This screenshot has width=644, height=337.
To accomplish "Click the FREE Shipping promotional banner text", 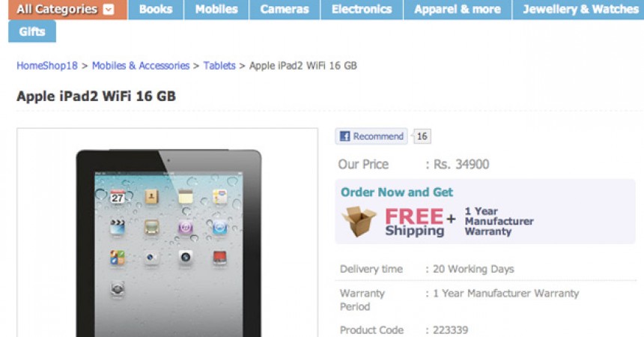I will pyautogui.click(x=415, y=222).
